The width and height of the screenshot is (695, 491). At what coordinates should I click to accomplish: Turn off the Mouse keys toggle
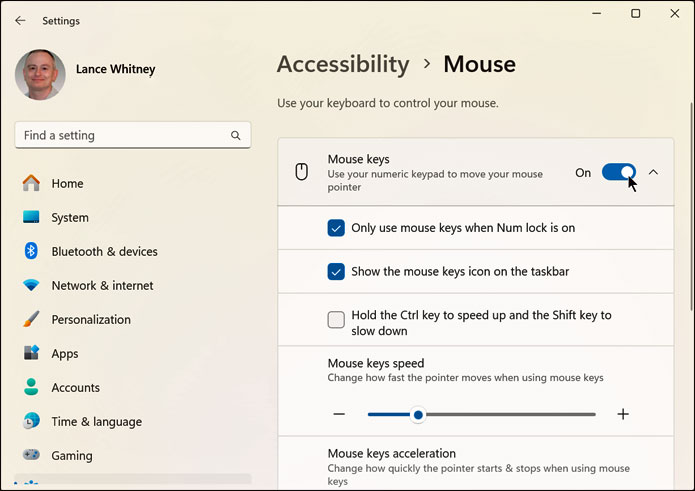coord(618,173)
